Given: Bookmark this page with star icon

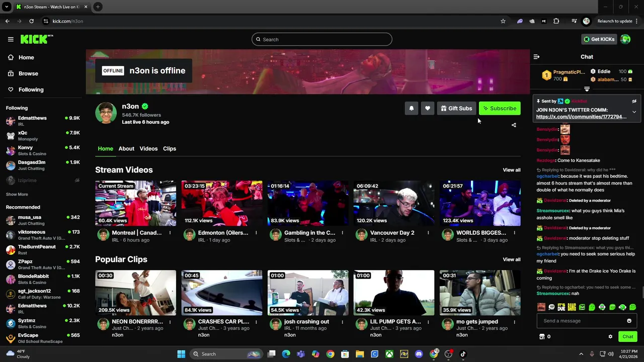Looking at the screenshot, I should coord(503,21).
